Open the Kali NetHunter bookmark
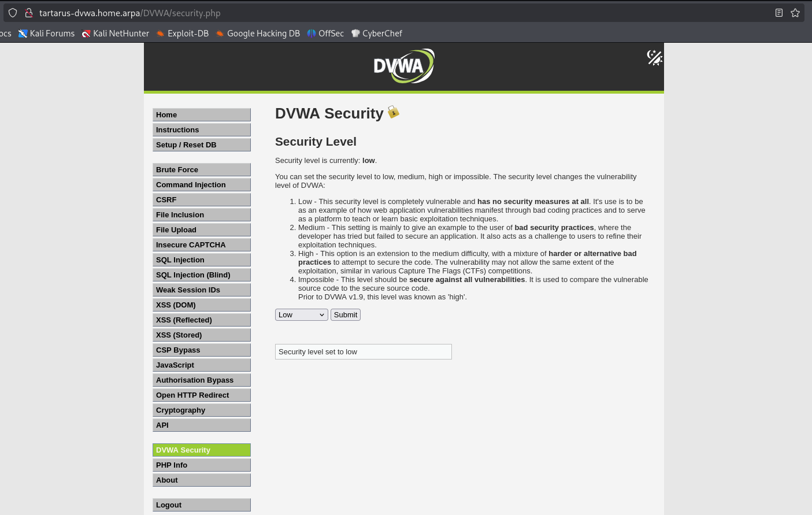812x515 pixels. pos(115,34)
